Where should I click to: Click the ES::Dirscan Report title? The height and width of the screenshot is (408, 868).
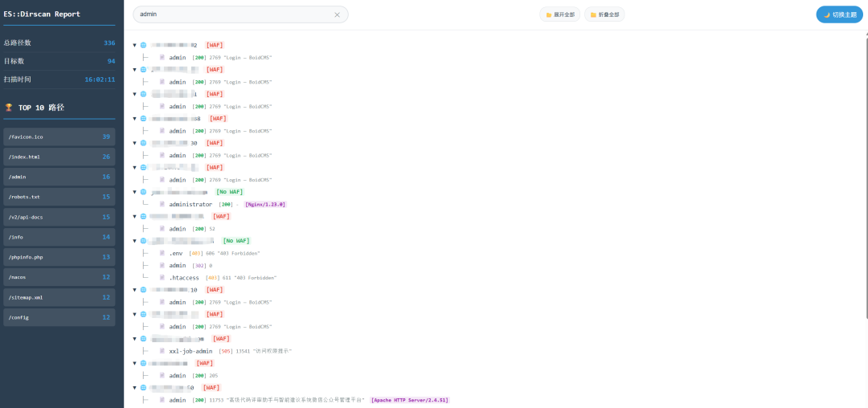coord(42,14)
